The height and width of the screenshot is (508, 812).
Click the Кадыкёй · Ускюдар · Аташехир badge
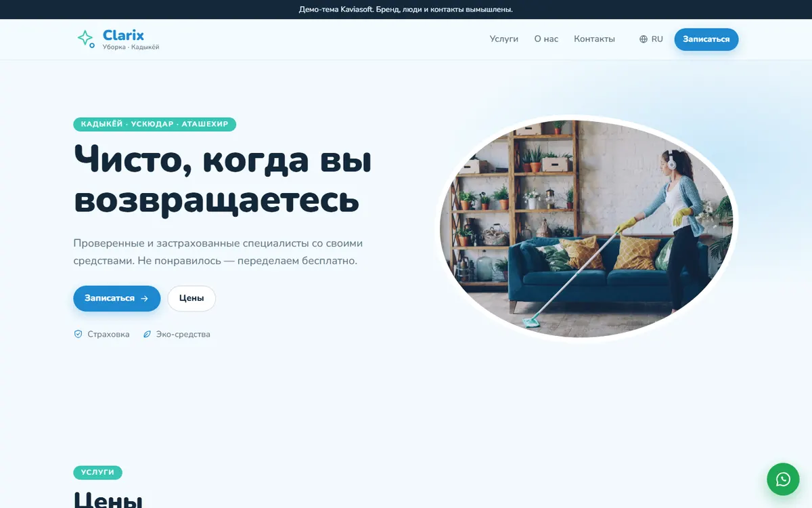click(x=155, y=124)
